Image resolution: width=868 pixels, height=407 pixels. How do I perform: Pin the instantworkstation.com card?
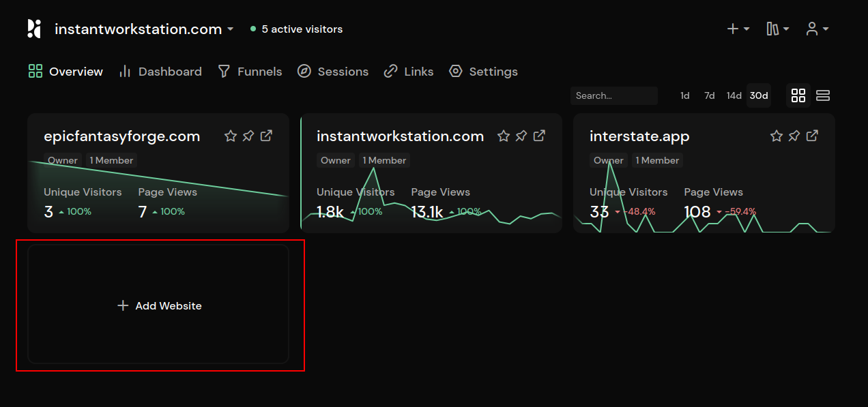pyautogui.click(x=521, y=136)
